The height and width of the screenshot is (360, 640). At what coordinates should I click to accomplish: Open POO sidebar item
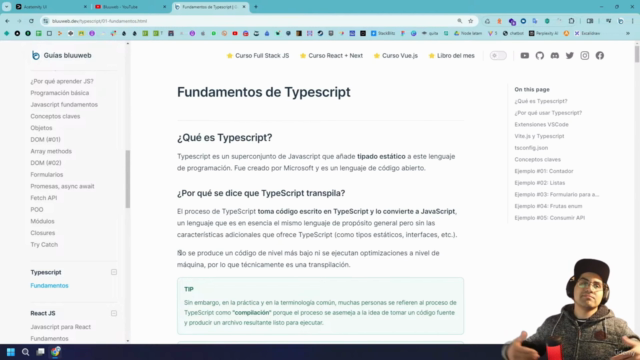(37, 209)
